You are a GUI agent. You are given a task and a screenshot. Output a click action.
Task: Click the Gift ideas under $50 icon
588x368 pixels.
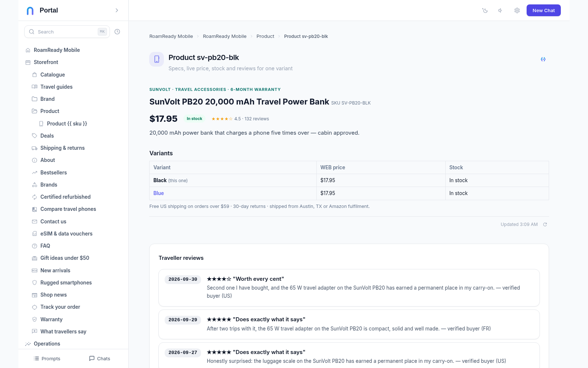pyautogui.click(x=35, y=258)
